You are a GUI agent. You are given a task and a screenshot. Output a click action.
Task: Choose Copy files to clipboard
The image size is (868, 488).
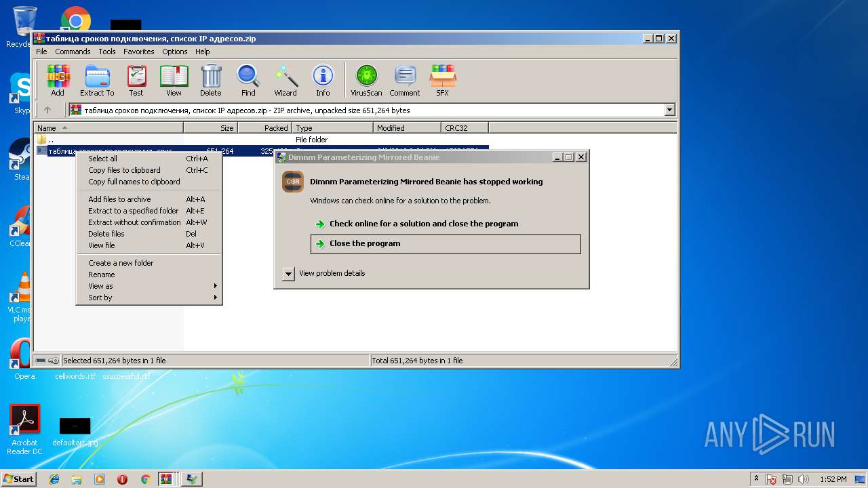(149, 170)
